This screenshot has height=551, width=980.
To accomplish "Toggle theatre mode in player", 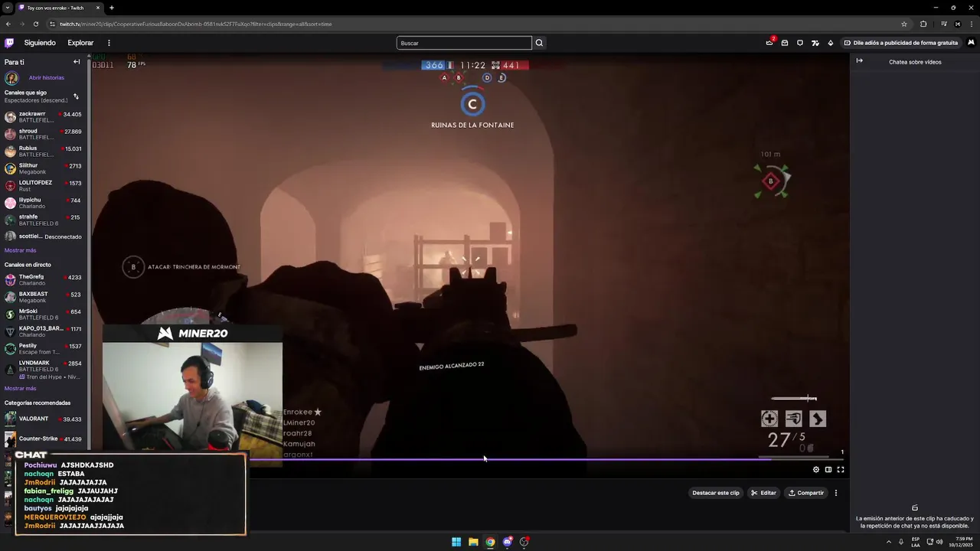I will point(828,470).
